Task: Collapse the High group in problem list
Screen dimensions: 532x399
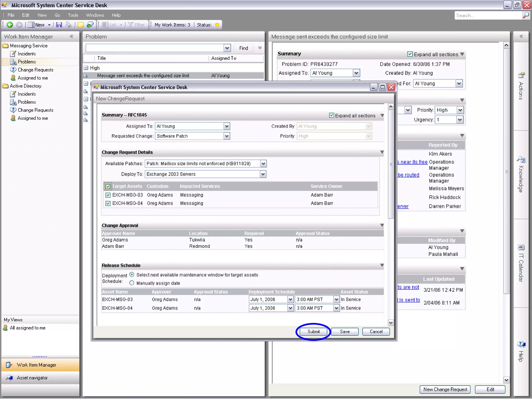Action: pos(86,68)
